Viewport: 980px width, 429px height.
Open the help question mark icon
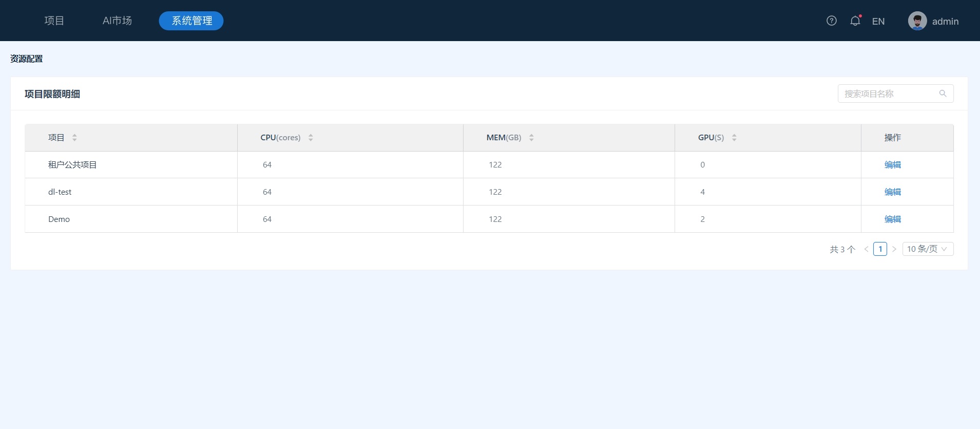pos(831,21)
